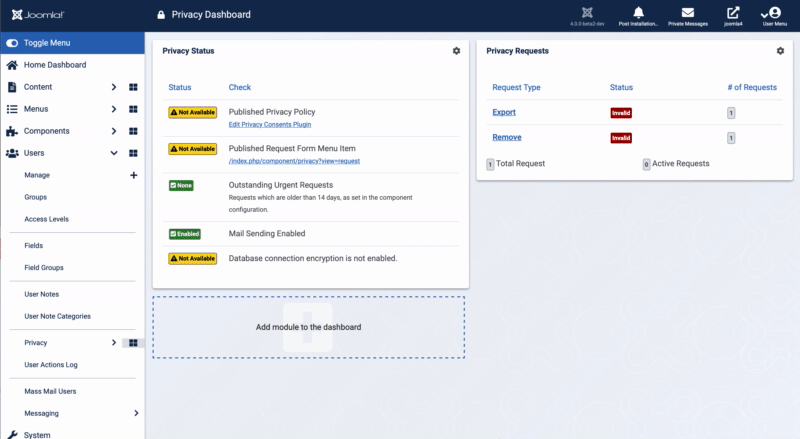Open Private Messages envelope icon
Screen dimensions: 800x439
[x=688, y=13]
